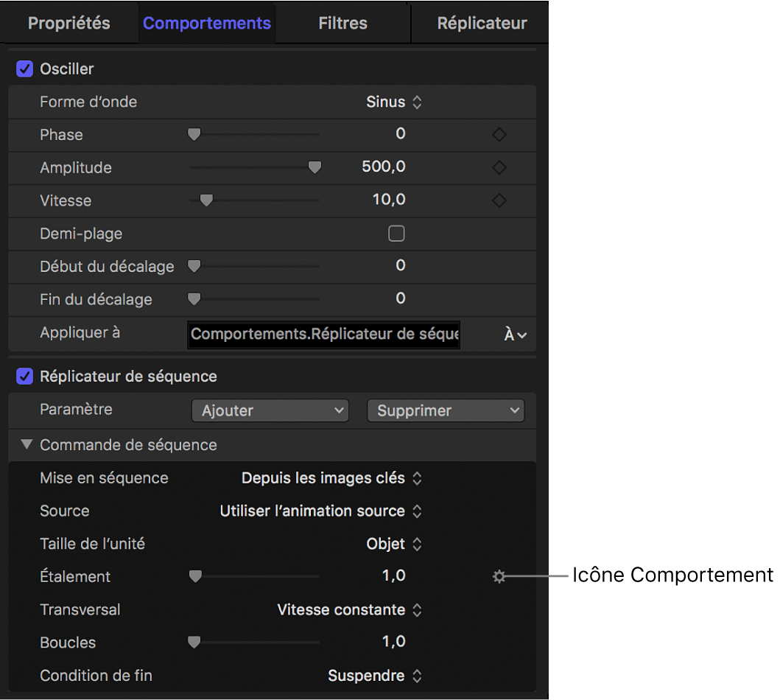Open the Supprimer parameter dropdown

pos(445,410)
